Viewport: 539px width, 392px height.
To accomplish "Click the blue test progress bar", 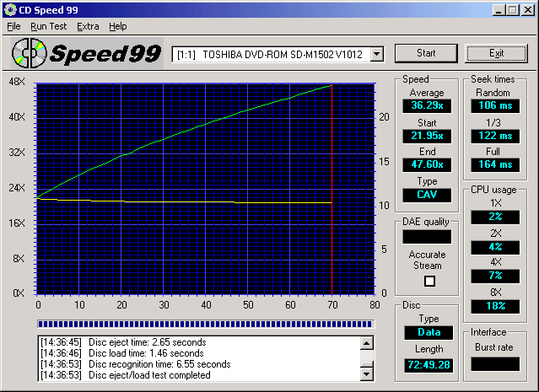I will pos(204,323).
